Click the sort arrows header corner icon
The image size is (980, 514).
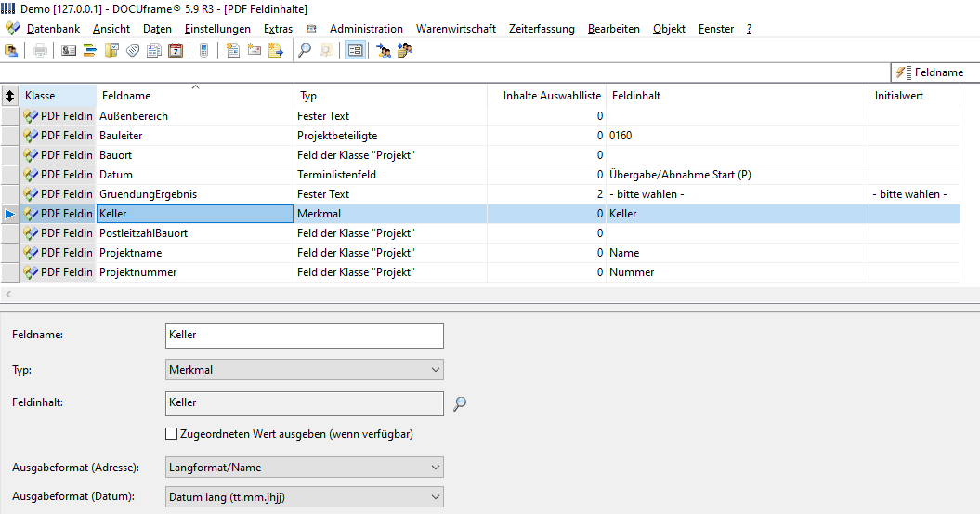click(9, 96)
